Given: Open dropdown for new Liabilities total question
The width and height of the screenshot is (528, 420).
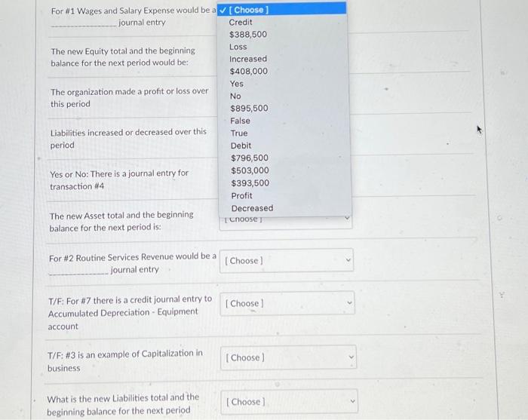Looking at the screenshot, I should [x=289, y=401].
